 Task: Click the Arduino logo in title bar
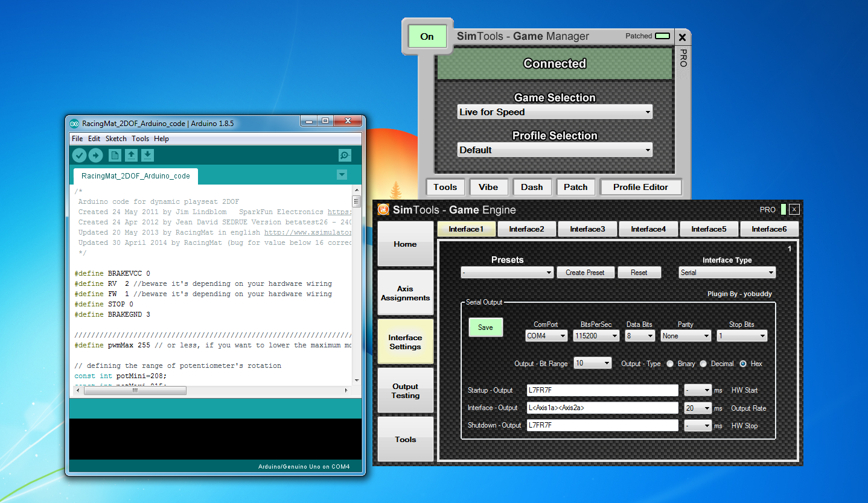point(74,124)
